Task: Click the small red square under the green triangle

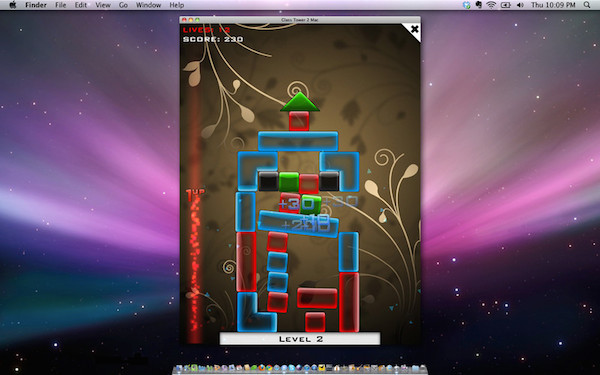Action: coord(299,121)
